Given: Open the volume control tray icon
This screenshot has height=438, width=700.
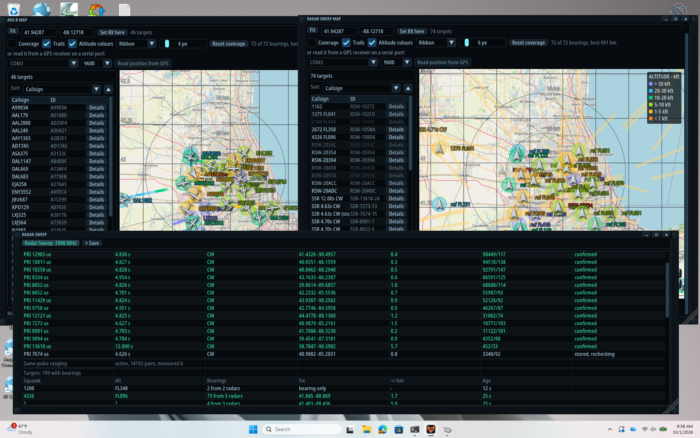Looking at the screenshot, I should (653, 430).
